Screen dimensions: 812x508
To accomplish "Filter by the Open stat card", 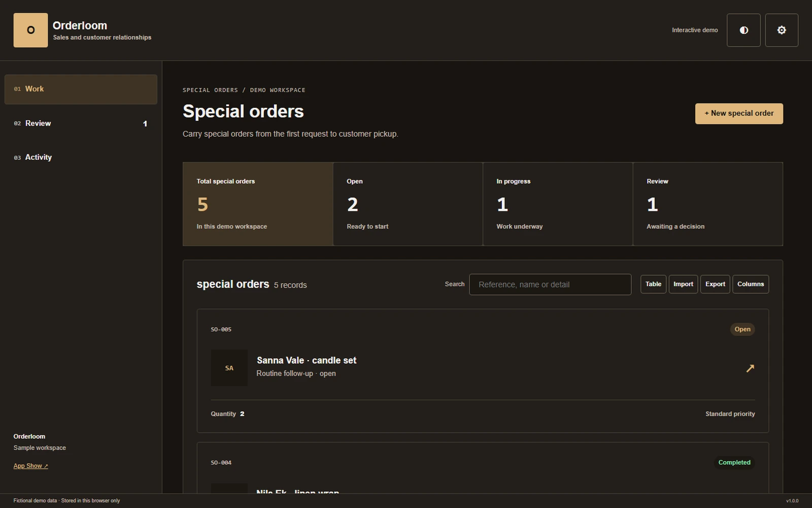I will pos(408,204).
